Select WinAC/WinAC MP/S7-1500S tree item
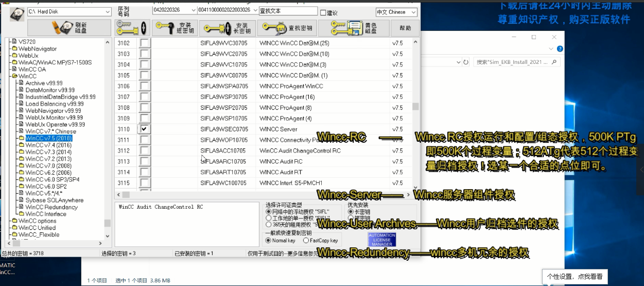The image size is (644, 286). click(x=55, y=62)
